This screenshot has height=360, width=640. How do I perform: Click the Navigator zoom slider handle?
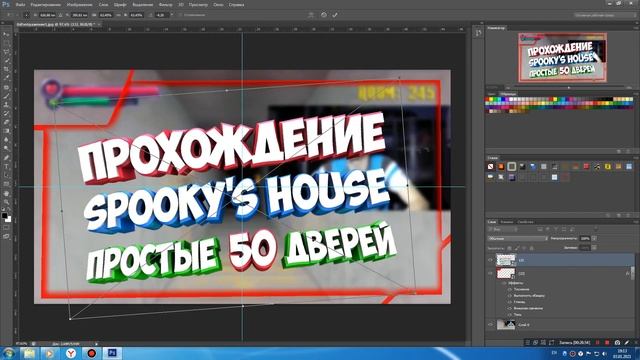click(569, 87)
